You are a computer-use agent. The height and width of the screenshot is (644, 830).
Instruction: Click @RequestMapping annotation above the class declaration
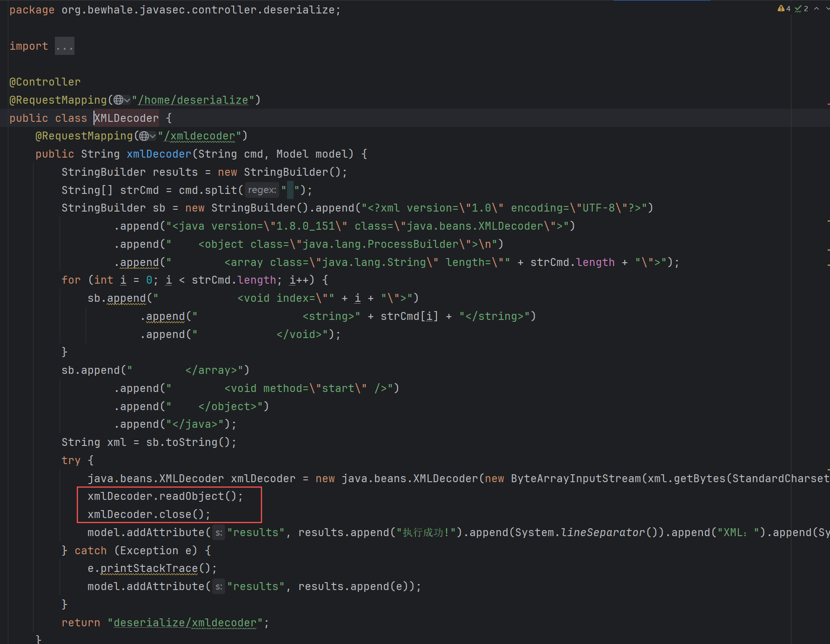tap(58, 100)
